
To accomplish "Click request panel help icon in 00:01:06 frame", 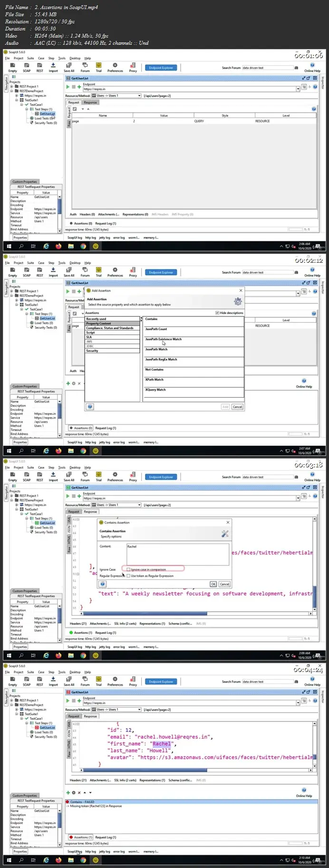I will 314,109.
